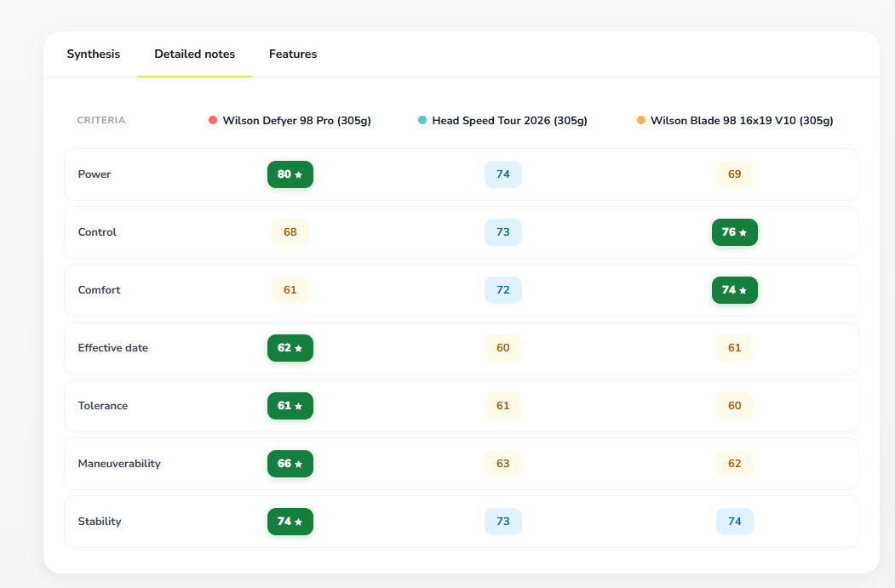Click the red dot beside Wilson Defyer 98 Pro
895x588 pixels.
coord(213,120)
